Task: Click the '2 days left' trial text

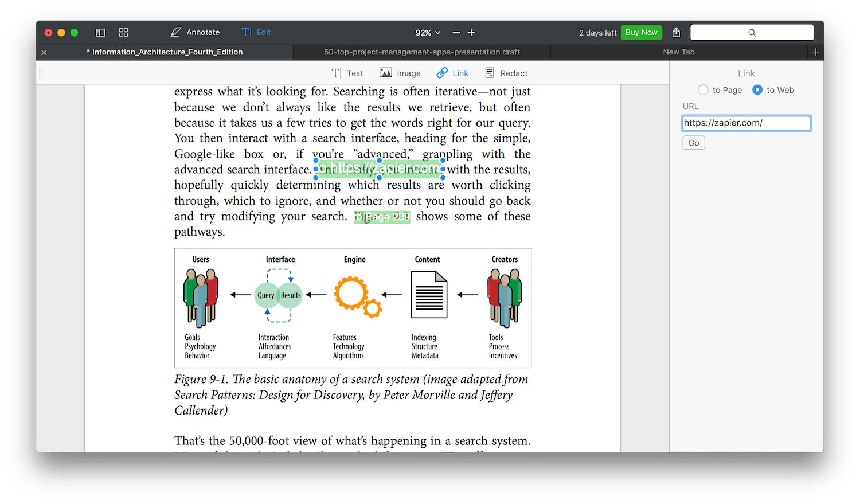Action: click(597, 33)
